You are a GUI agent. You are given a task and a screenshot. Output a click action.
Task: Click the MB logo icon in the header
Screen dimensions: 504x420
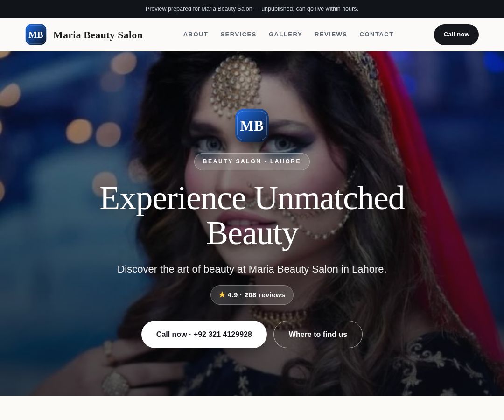[x=35, y=35]
